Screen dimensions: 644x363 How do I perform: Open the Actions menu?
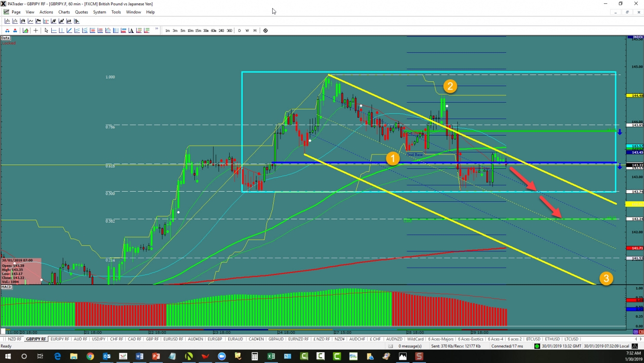coord(46,12)
